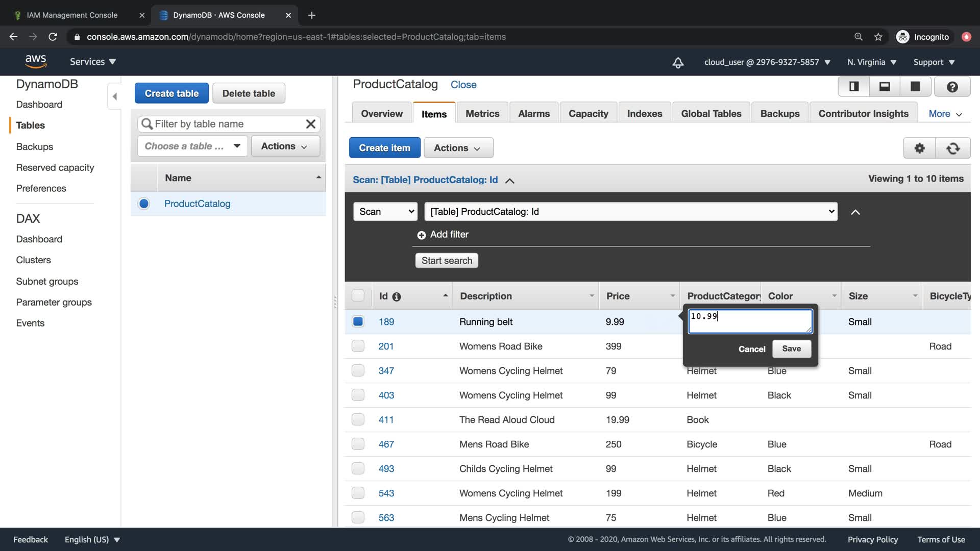This screenshot has width=980, height=551.
Task: Click the Id column info icon
Action: pyautogui.click(x=397, y=296)
